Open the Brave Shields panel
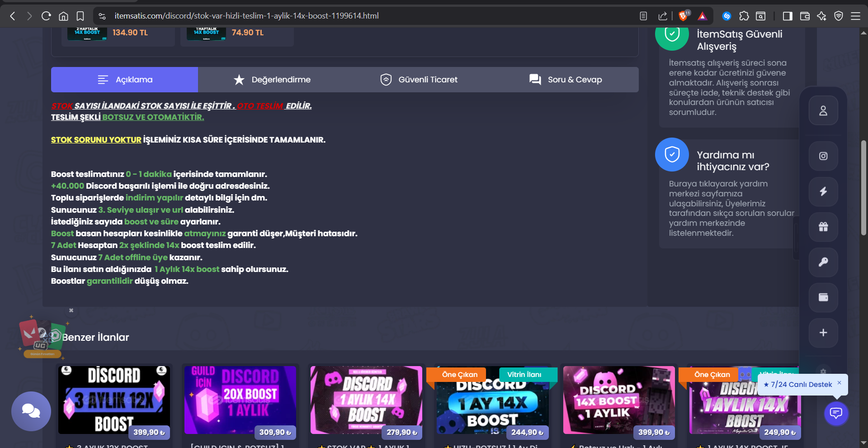The height and width of the screenshot is (448, 868). [x=684, y=16]
